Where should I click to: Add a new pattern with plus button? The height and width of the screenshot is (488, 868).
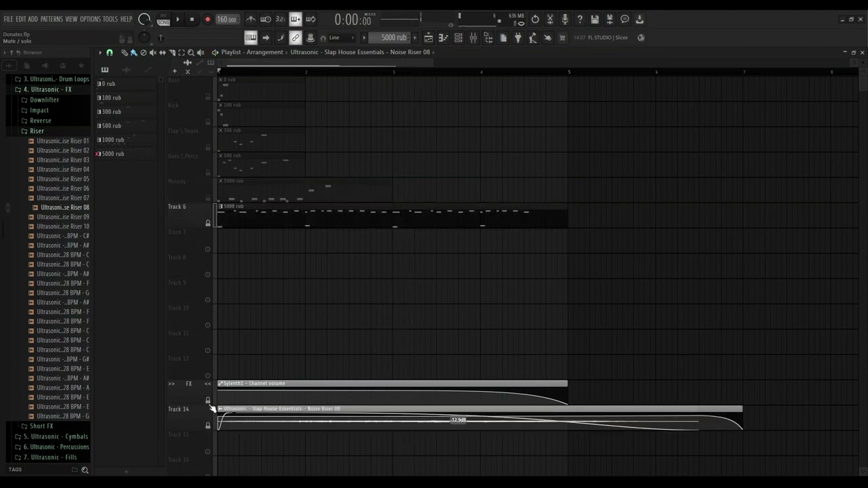click(415, 38)
